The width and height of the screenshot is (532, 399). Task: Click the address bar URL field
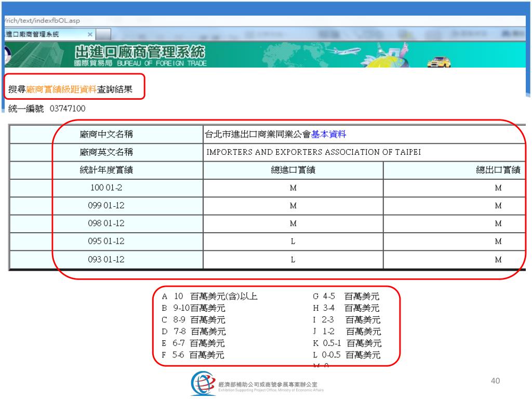click(264, 20)
